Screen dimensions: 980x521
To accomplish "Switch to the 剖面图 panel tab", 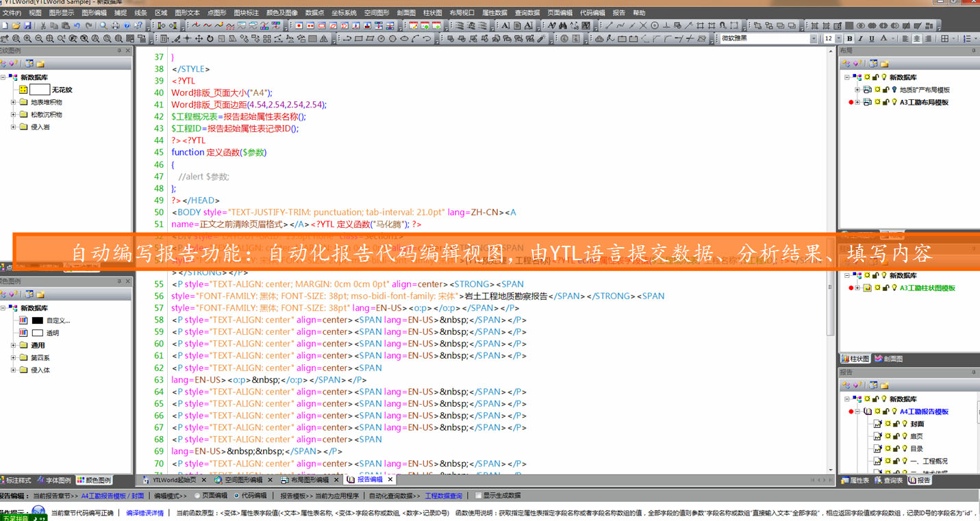I will pos(889,359).
